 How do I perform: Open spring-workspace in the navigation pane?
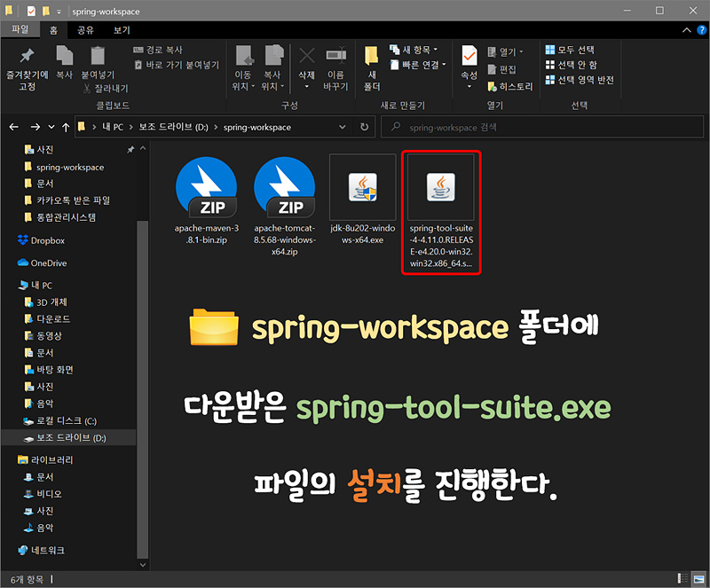click(x=66, y=167)
